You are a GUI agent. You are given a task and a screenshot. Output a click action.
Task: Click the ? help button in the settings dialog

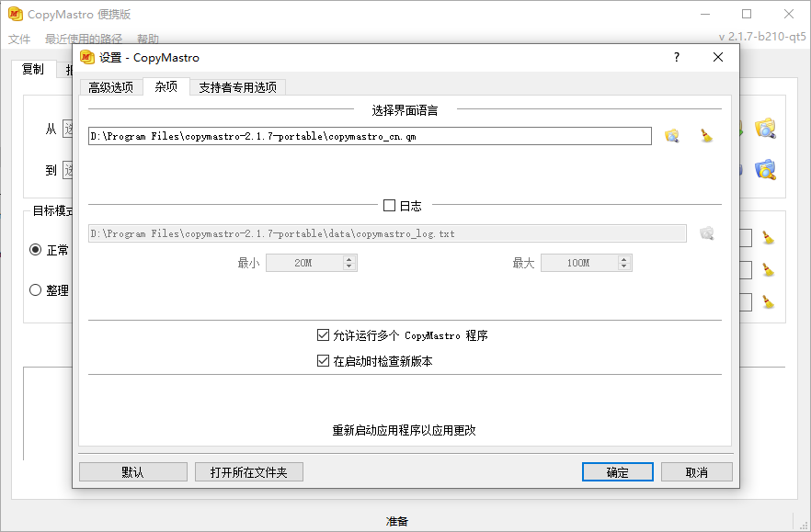point(677,57)
